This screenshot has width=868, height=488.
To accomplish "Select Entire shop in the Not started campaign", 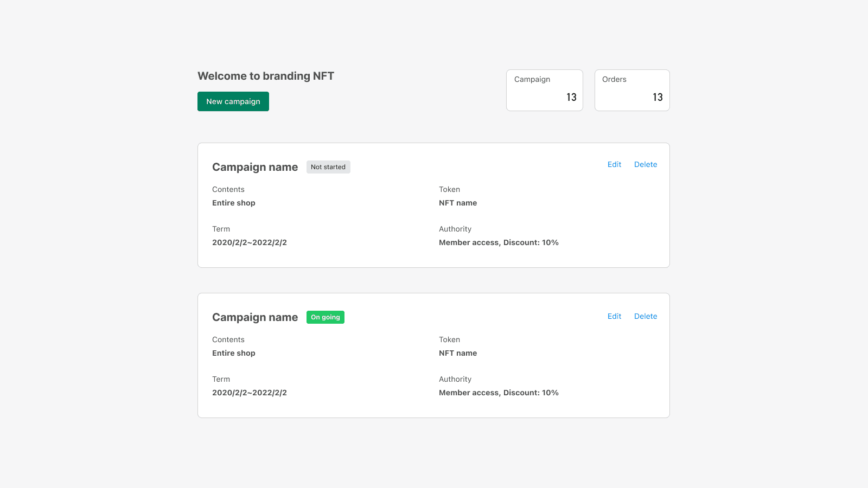I will point(234,203).
